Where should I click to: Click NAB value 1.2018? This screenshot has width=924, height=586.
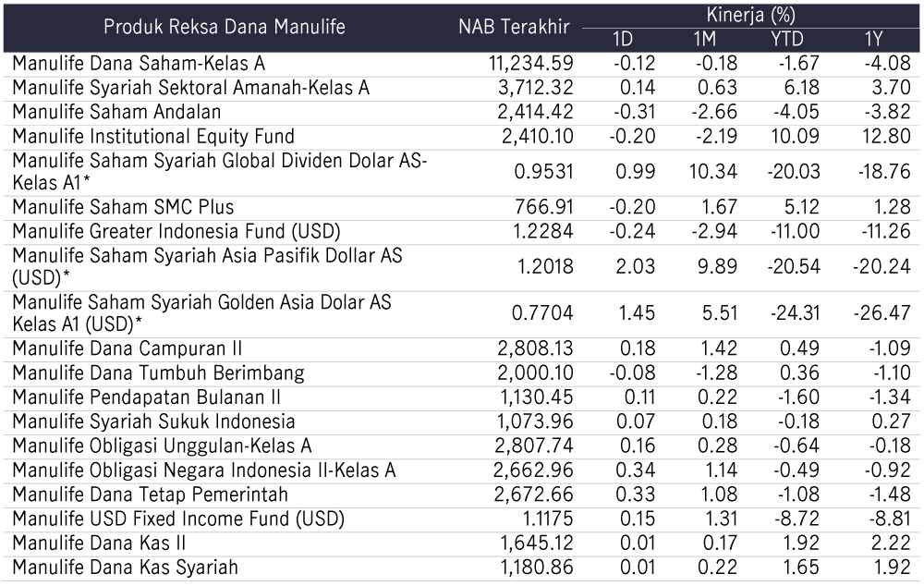tap(545, 266)
